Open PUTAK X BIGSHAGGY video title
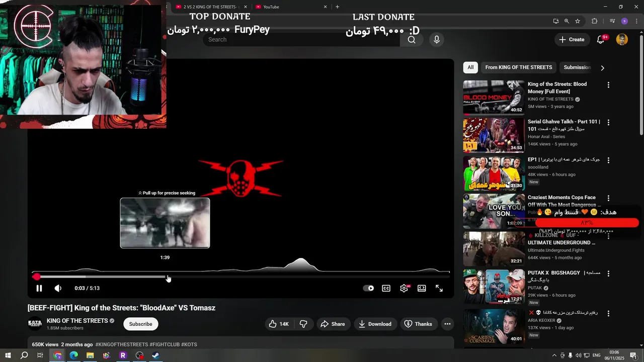 click(563, 276)
